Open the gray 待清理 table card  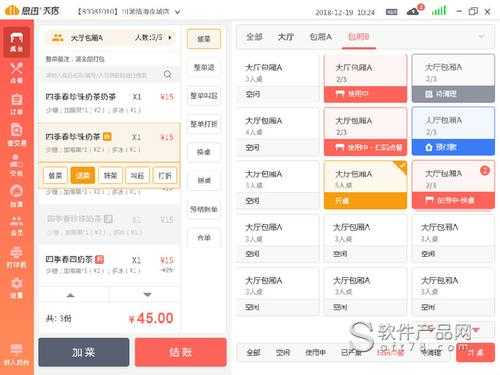point(453,78)
